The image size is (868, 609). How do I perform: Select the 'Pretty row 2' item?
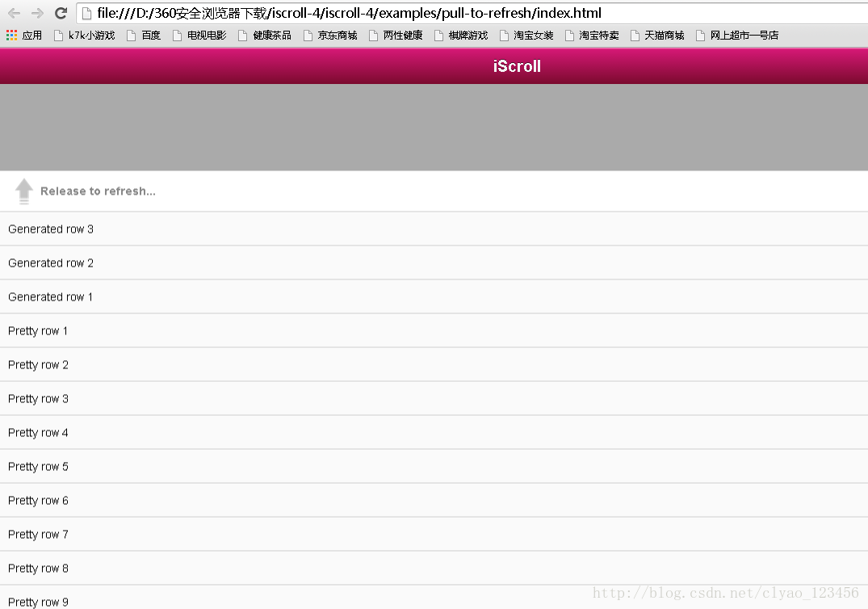pyautogui.click(x=434, y=364)
